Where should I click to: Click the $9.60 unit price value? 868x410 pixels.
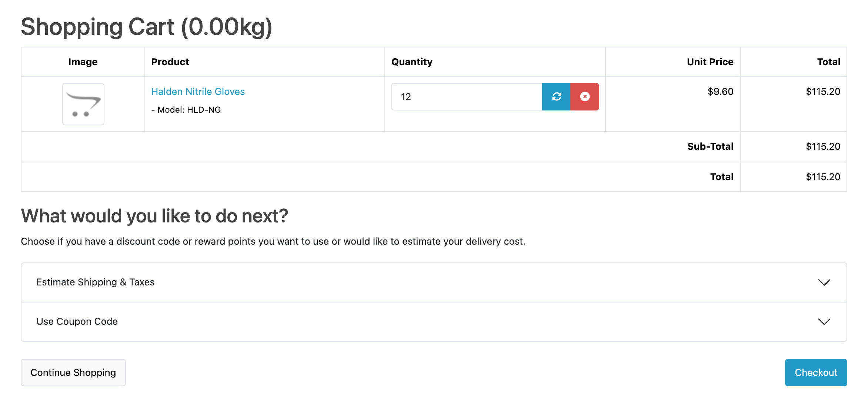pyautogui.click(x=720, y=92)
